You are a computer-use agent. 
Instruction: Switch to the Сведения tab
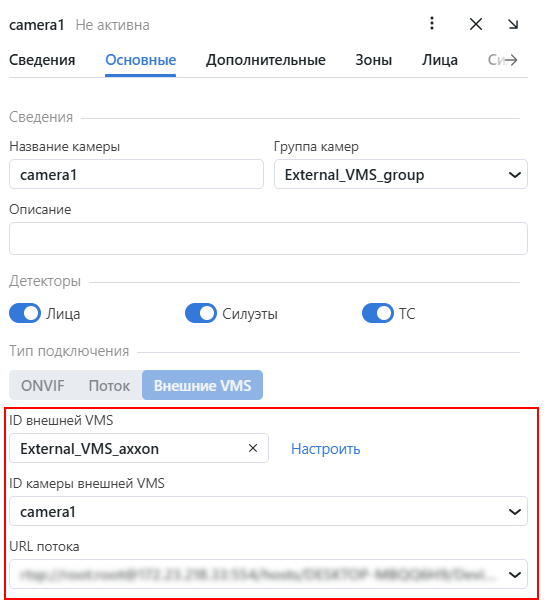pos(42,60)
